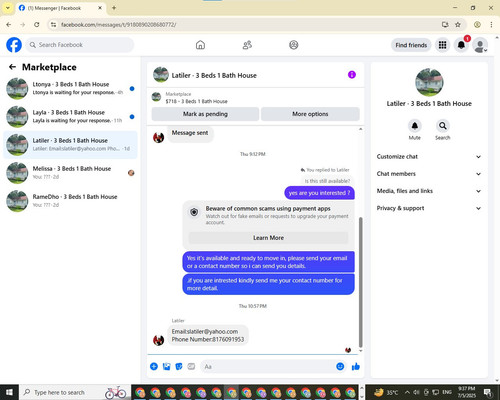Go back using the Marketplace back arrow
The height and width of the screenshot is (400, 500).
click(12, 67)
